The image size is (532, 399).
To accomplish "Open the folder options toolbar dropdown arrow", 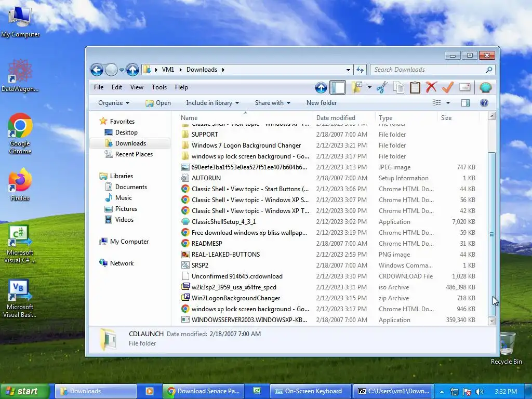I will click(x=369, y=87).
